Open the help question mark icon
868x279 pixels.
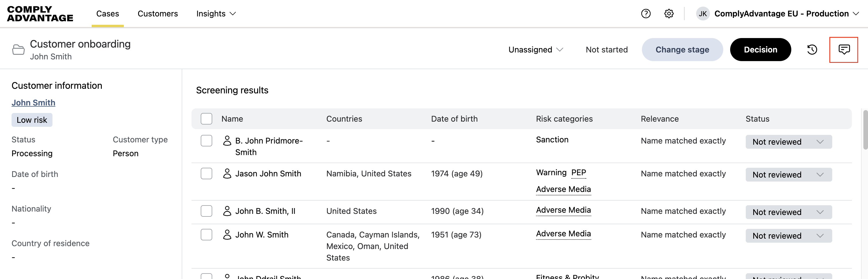[x=646, y=14]
